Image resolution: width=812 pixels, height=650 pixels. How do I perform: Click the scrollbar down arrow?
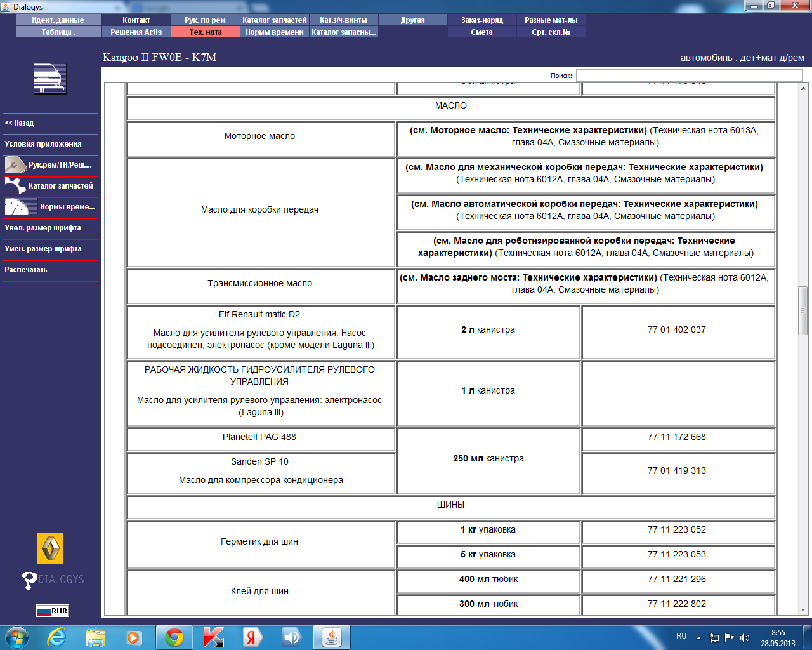click(802, 610)
